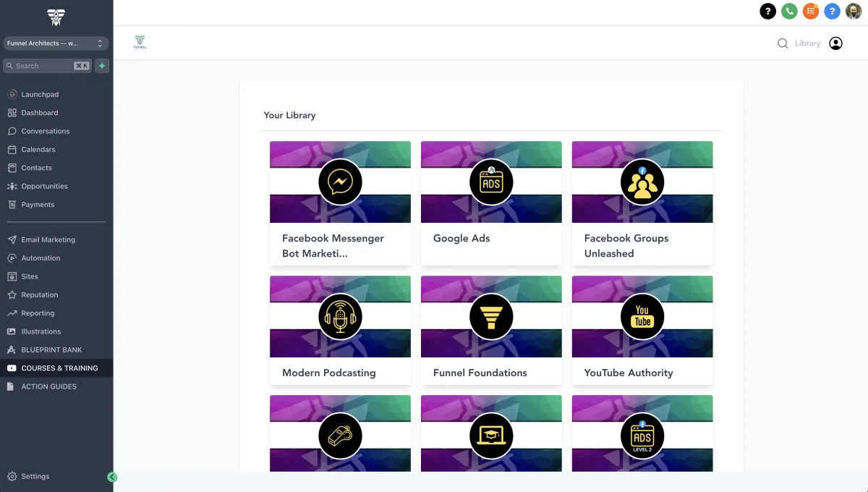This screenshot has height=492, width=868.
Task: Open the Funnel Architects account switcher dropdown
Action: (56, 43)
